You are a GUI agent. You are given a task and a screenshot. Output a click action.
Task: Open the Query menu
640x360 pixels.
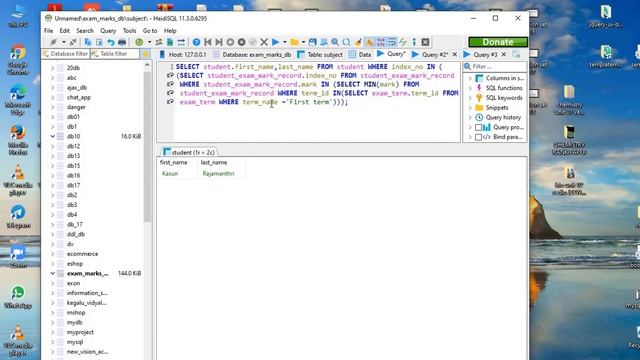(x=108, y=31)
